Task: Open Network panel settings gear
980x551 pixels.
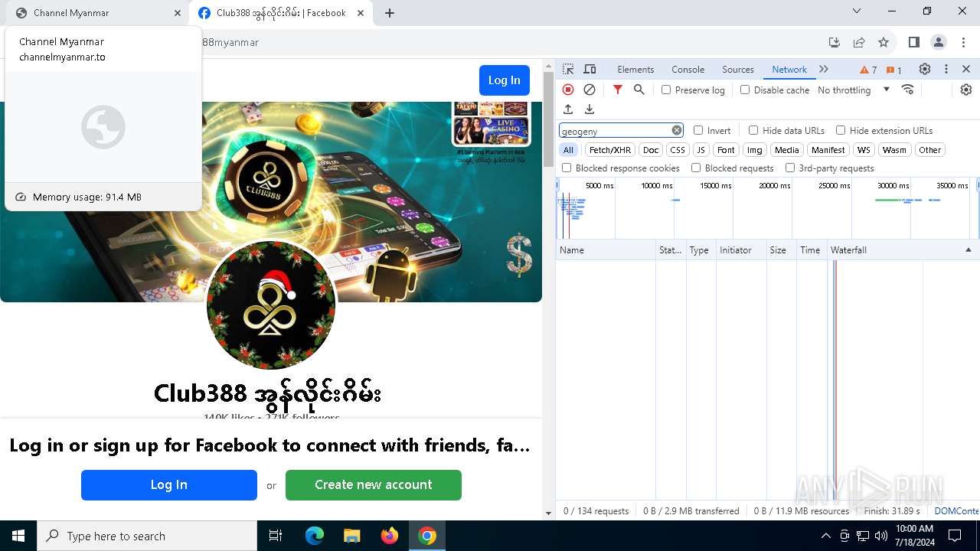Action: 966,90
